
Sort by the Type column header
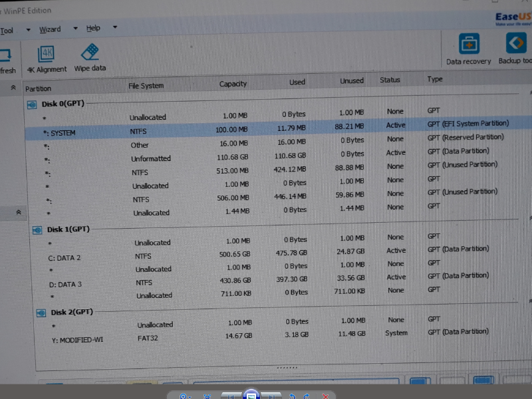point(435,79)
